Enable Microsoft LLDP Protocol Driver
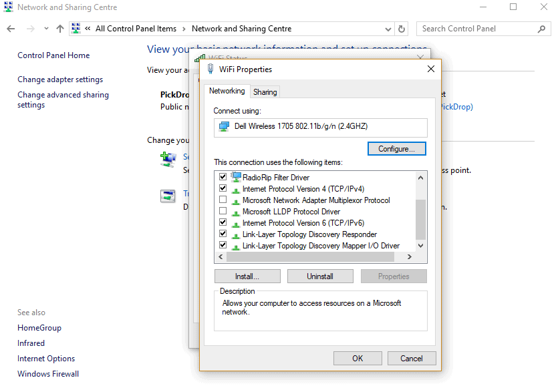This screenshot has width=558, height=392. 223,211
